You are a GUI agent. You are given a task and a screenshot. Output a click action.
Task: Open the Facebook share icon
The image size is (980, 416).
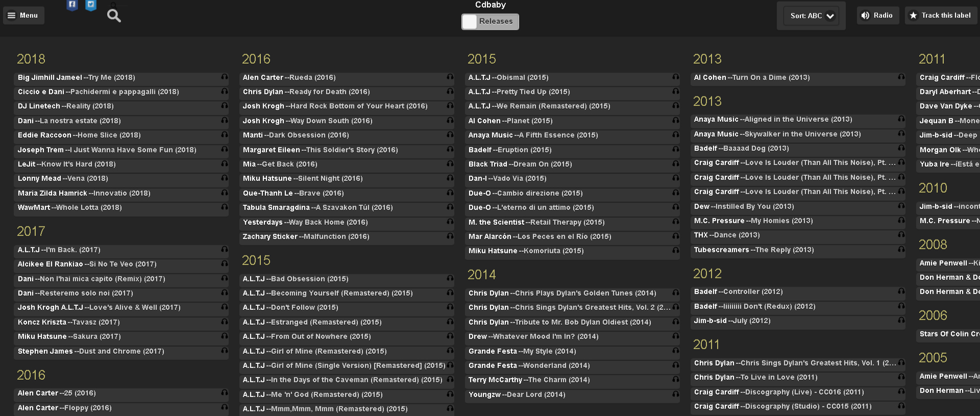click(72, 5)
